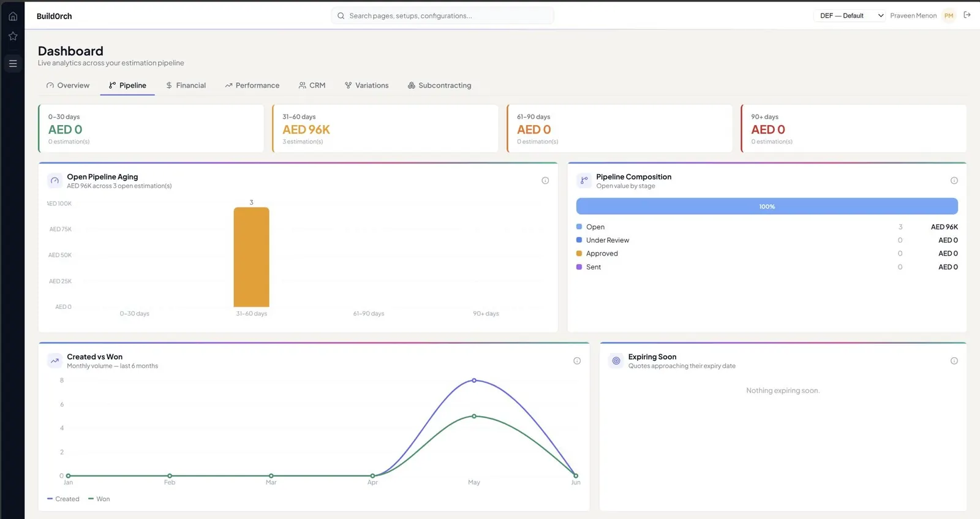Image resolution: width=980 pixels, height=519 pixels.
Task: Switch to the CRM tab
Action: click(312, 85)
